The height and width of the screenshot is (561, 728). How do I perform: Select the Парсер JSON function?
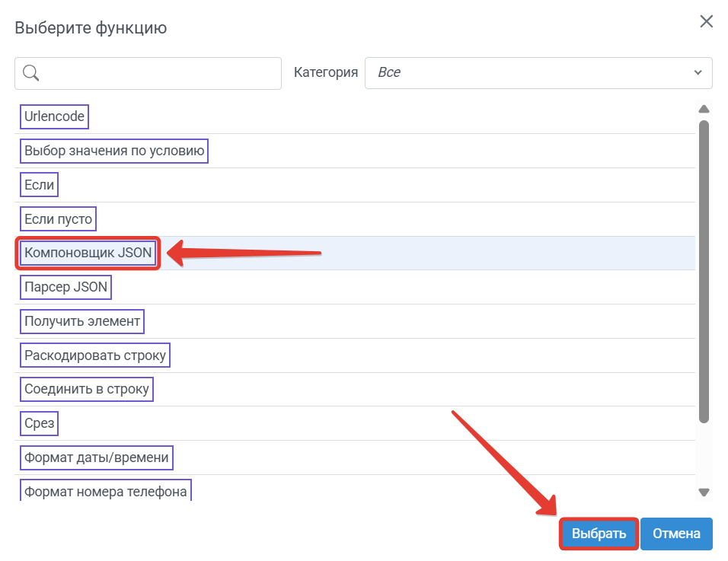coord(65,287)
